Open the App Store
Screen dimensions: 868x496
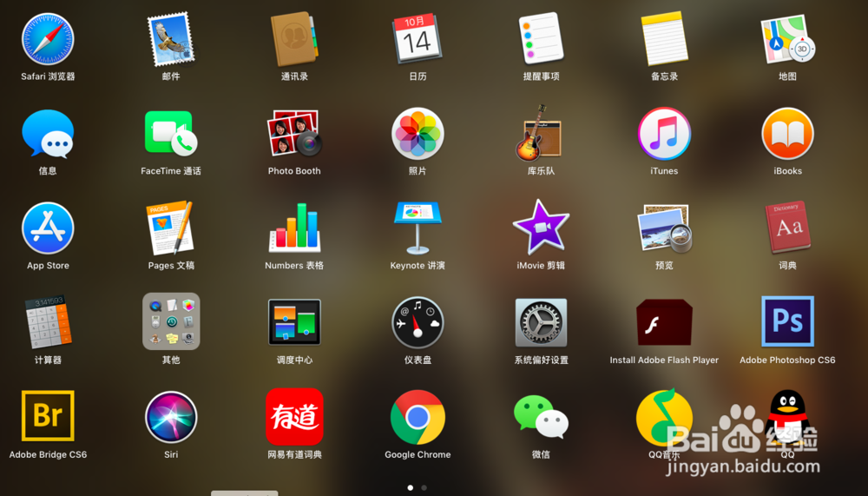click(48, 228)
